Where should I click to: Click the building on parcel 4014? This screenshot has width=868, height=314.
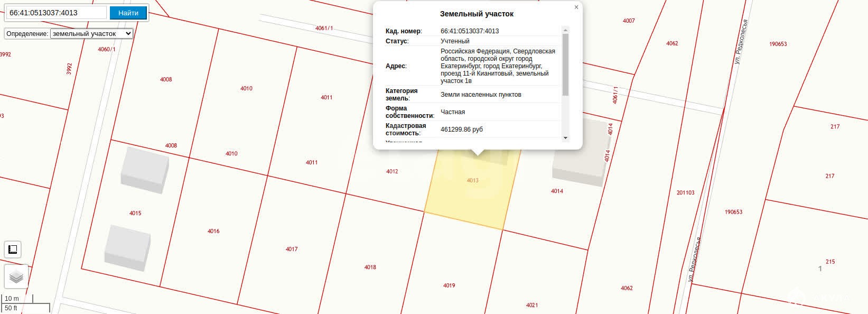coord(579,153)
